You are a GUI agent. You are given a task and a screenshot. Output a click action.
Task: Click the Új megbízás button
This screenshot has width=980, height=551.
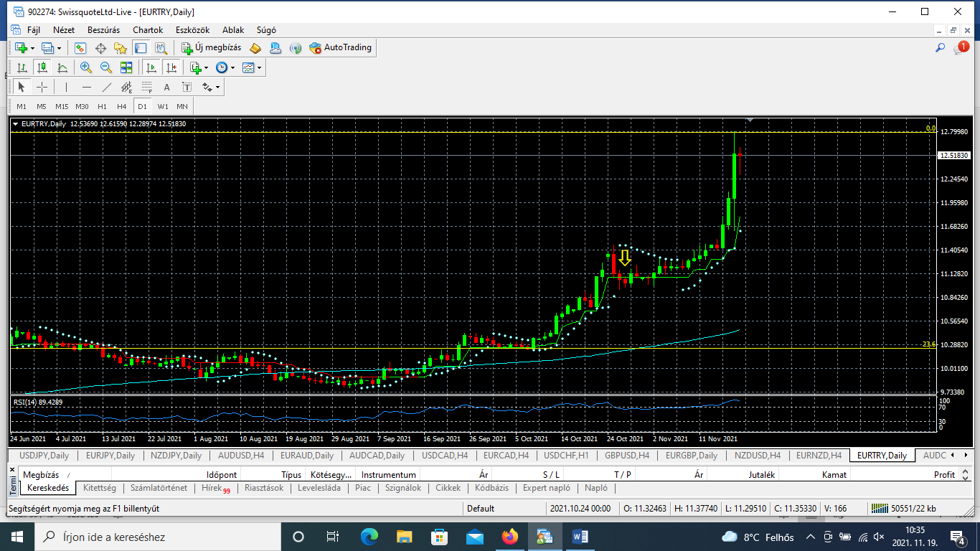click(x=211, y=48)
